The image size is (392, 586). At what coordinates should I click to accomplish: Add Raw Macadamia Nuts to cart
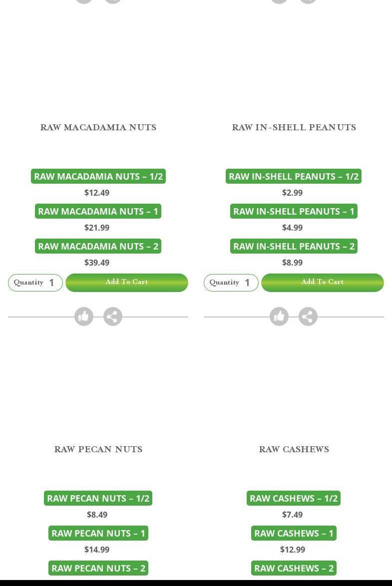127,283
